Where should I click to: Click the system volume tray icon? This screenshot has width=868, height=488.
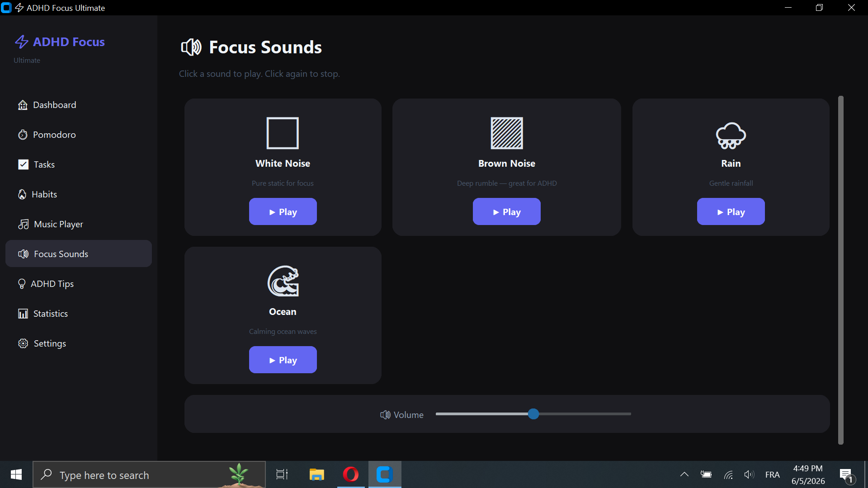pyautogui.click(x=749, y=474)
